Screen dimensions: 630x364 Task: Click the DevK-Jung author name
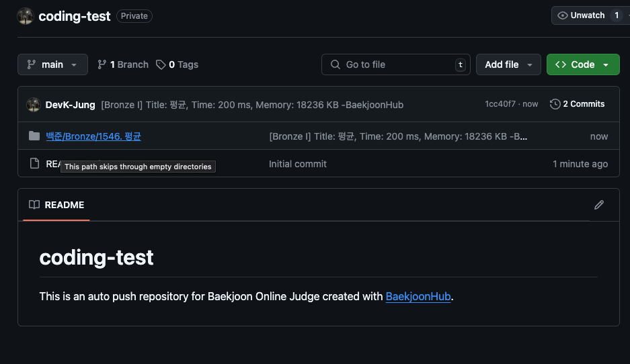pos(70,104)
